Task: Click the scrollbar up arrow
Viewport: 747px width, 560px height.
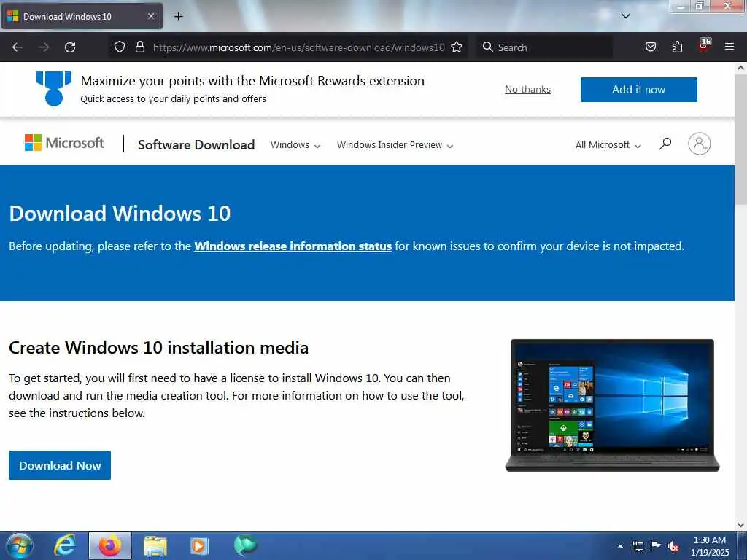Action: coord(741,68)
